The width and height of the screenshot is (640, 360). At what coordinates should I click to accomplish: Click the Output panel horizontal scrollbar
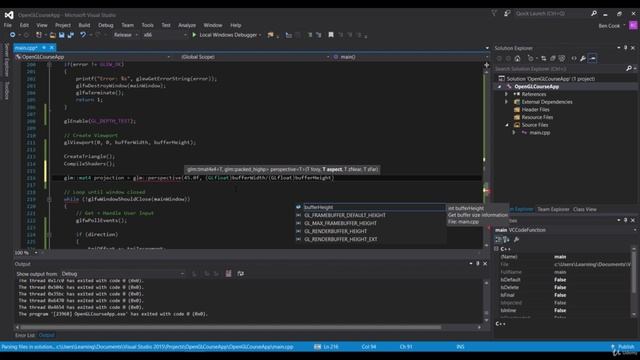pos(231,327)
